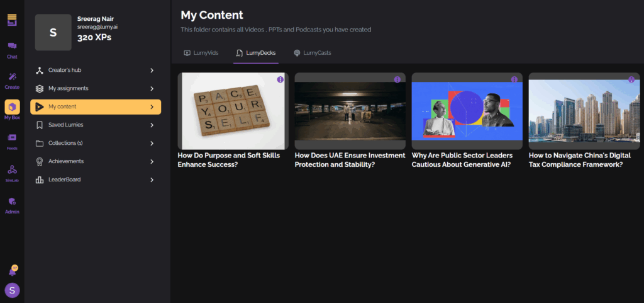Open the SimLab icon
644x303 pixels.
coord(12,169)
